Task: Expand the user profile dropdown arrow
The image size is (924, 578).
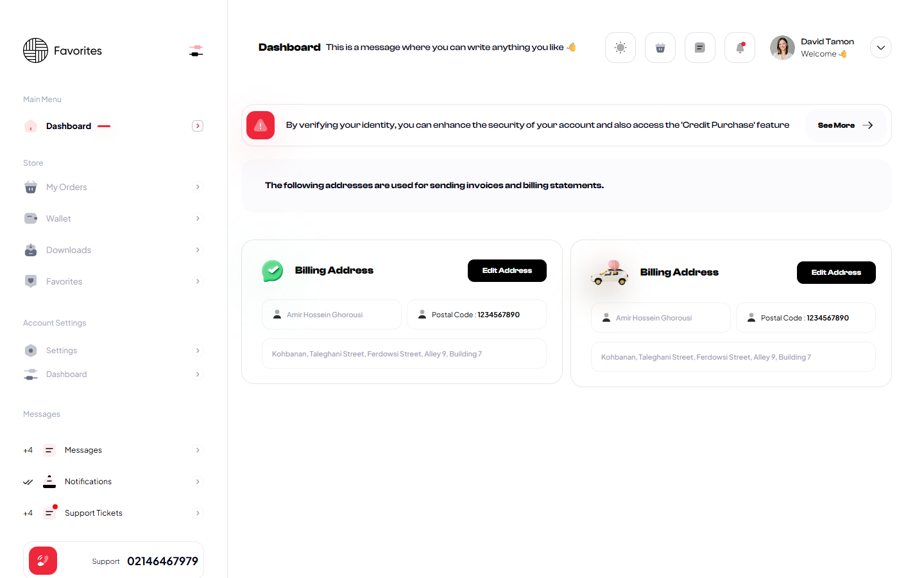Action: click(x=880, y=48)
